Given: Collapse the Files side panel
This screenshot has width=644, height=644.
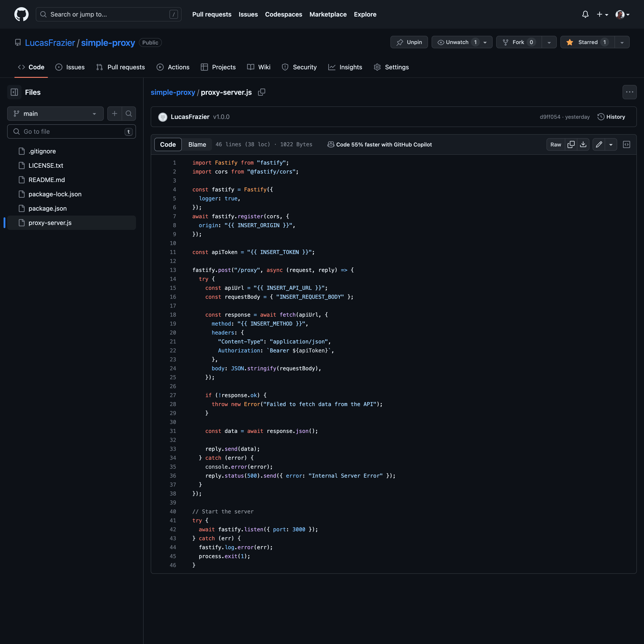Looking at the screenshot, I should coord(14,92).
